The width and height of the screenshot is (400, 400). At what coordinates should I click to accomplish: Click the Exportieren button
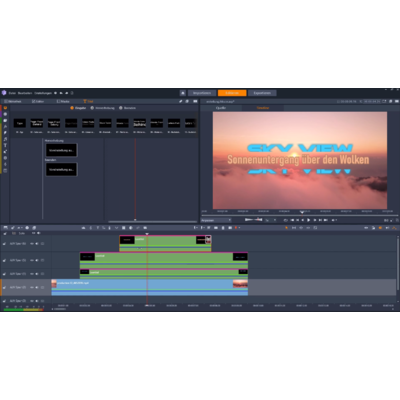[262, 93]
